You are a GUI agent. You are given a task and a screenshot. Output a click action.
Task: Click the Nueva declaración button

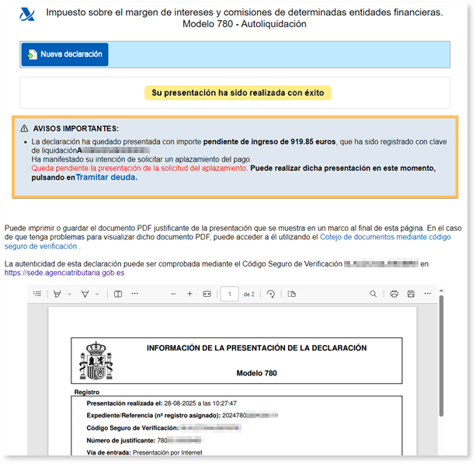tap(65, 54)
